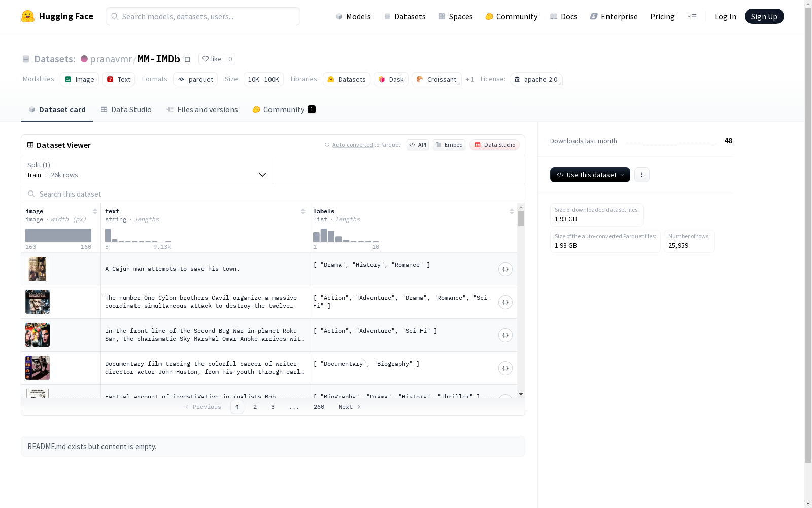Click the dataset table vertical scrollbar
Screen dimensions: 812x508
521,218
